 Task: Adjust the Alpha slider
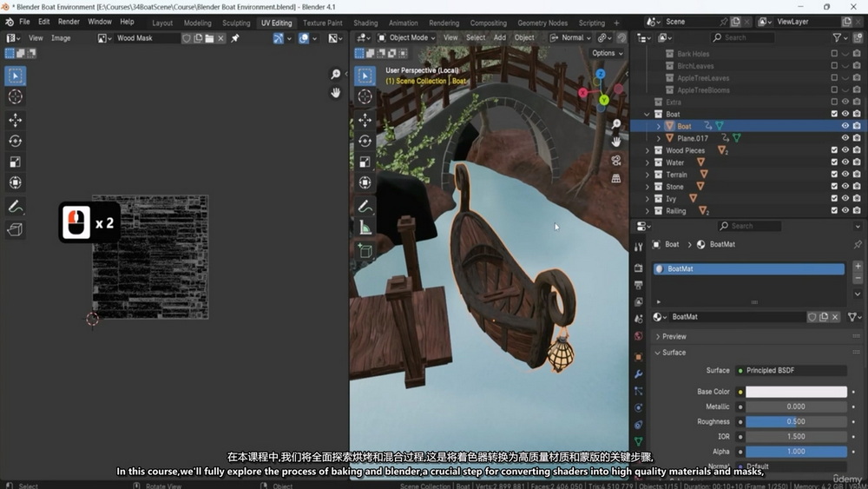796,452
